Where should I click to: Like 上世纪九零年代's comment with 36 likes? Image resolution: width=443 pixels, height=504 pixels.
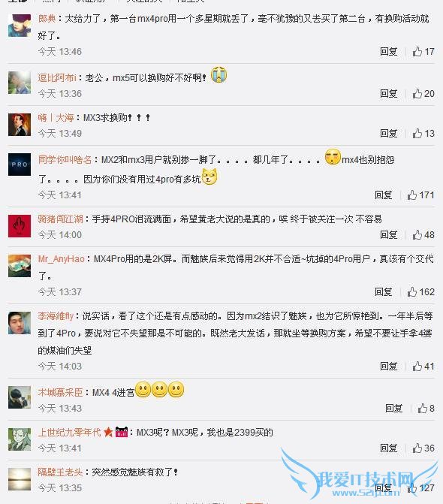(423, 448)
